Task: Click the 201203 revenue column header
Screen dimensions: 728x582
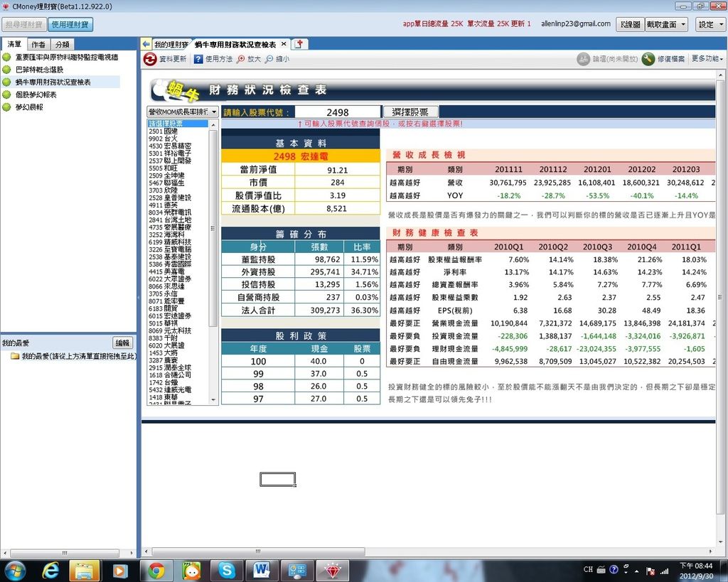Action: [686, 169]
